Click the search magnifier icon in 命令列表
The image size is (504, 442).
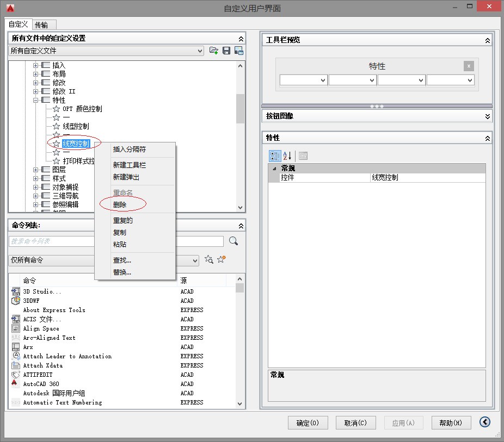click(233, 241)
